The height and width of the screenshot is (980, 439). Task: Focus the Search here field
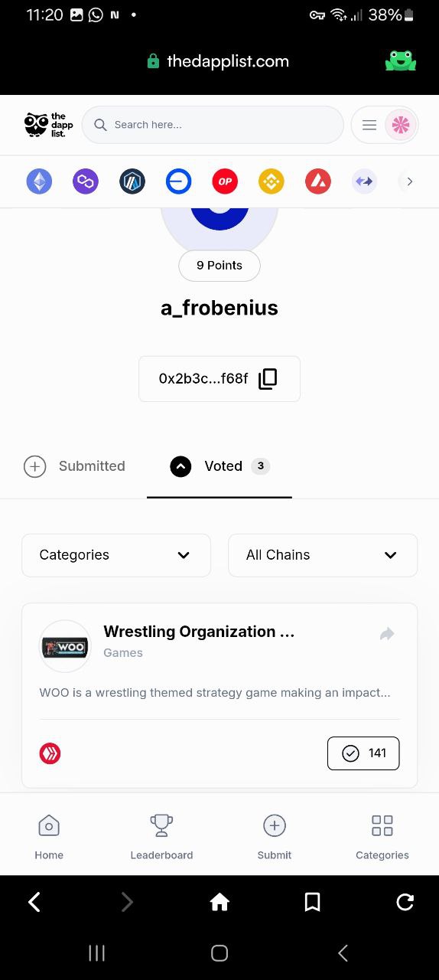coord(213,125)
